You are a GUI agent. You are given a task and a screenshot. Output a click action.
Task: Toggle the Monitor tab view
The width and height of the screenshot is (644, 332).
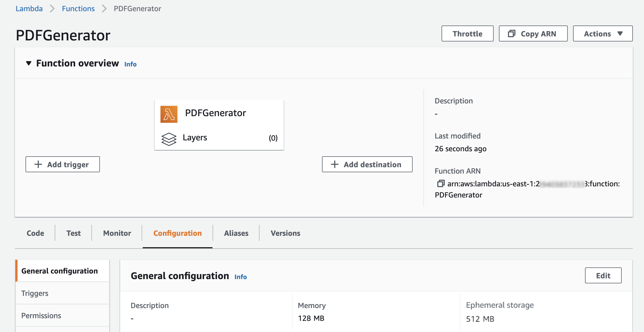(116, 233)
